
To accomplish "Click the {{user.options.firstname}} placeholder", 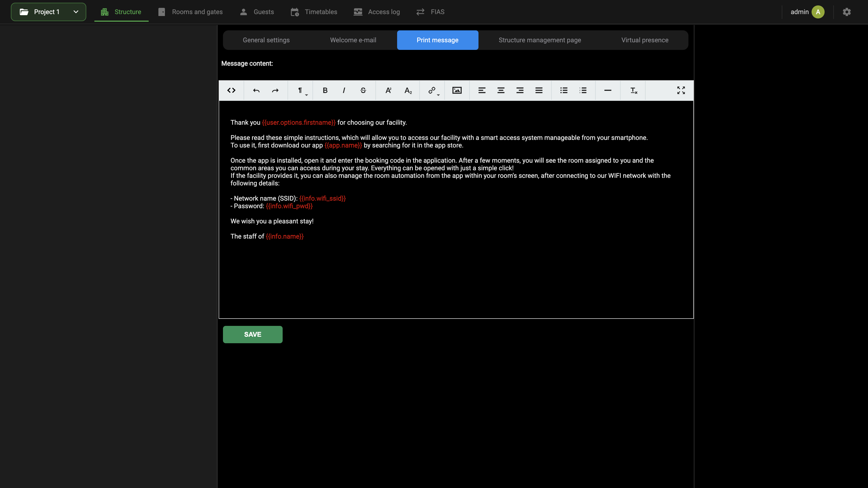I will click(x=299, y=123).
